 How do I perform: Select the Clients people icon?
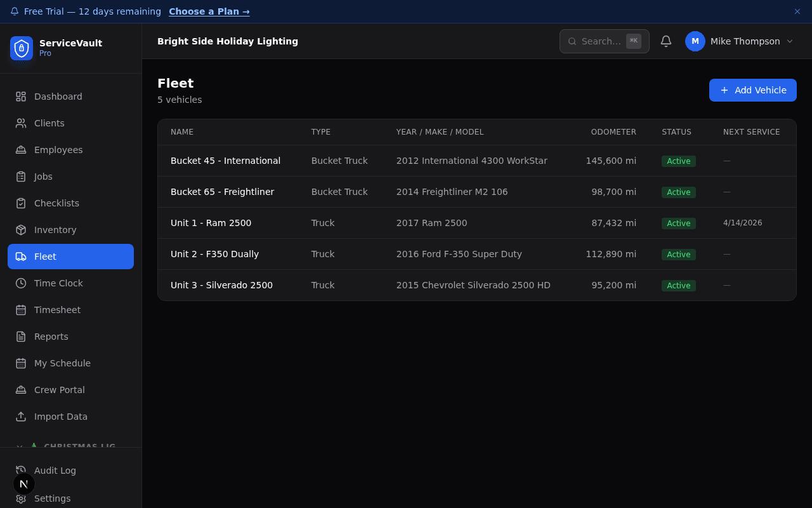20,123
